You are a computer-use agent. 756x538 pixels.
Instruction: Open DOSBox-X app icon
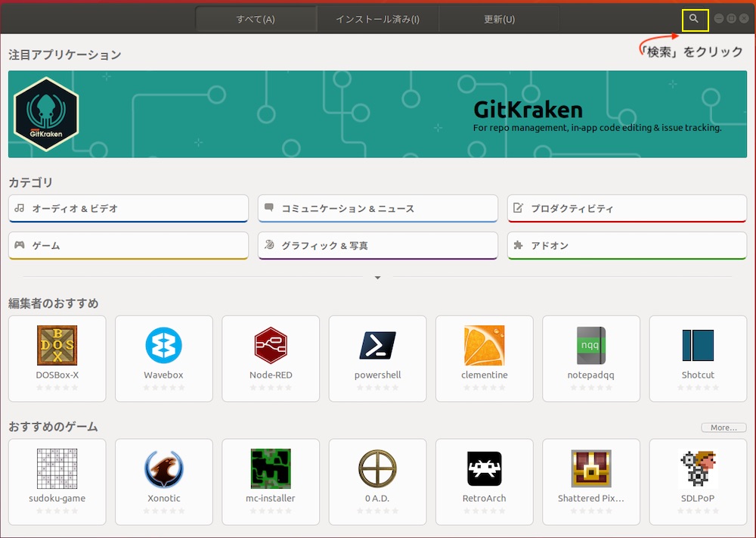coord(57,345)
